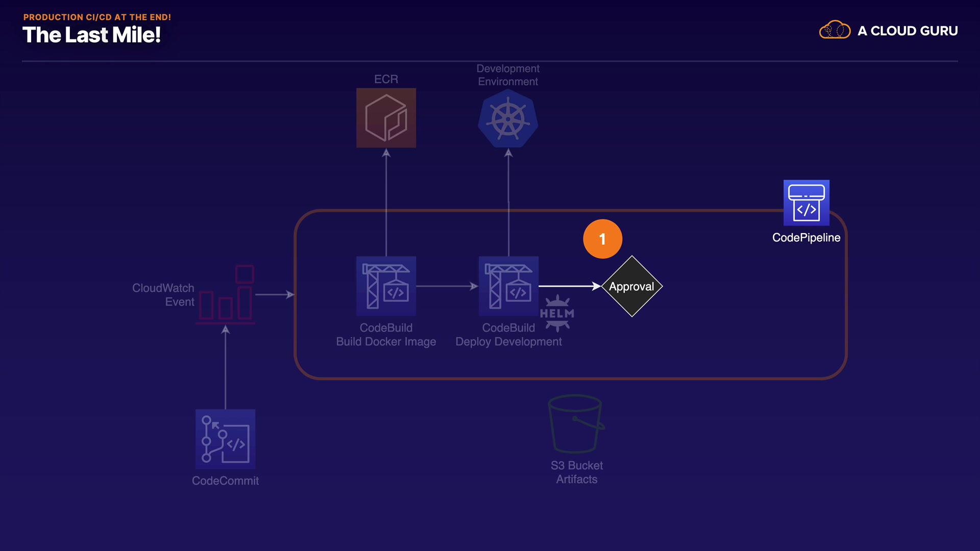This screenshot has height=551, width=980.
Task: Click the S3 Bucket Artifacts label
Action: (x=576, y=472)
